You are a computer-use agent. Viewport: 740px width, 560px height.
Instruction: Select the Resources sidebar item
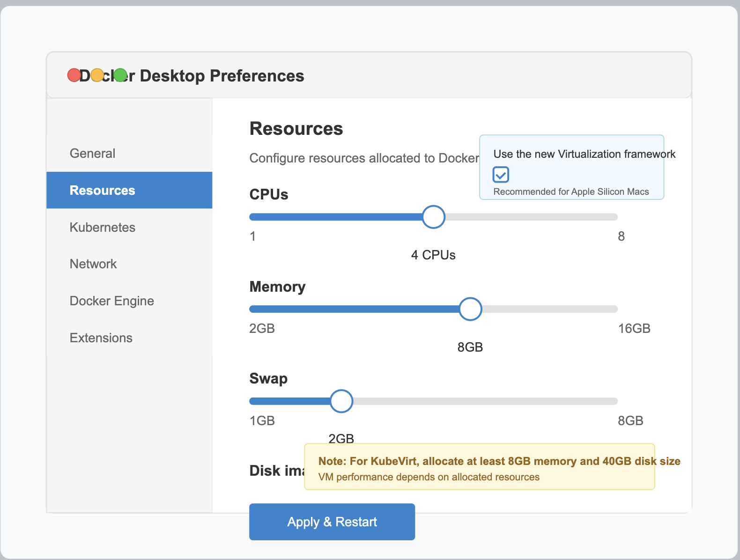(129, 190)
